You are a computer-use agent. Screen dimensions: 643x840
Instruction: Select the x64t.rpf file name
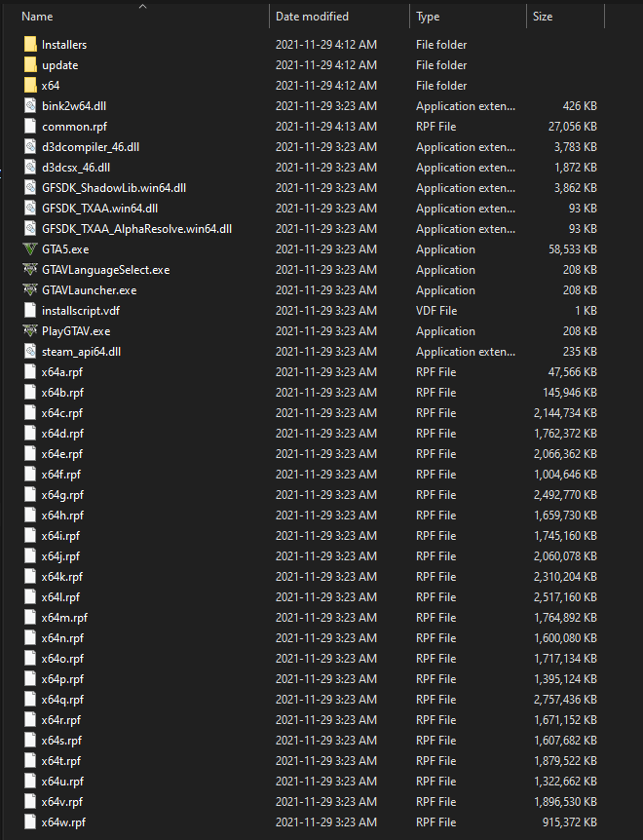click(61, 761)
